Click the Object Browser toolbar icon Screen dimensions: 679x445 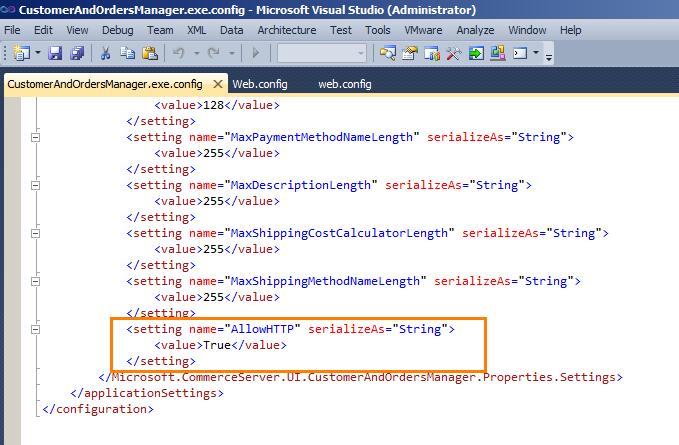[x=432, y=53]
